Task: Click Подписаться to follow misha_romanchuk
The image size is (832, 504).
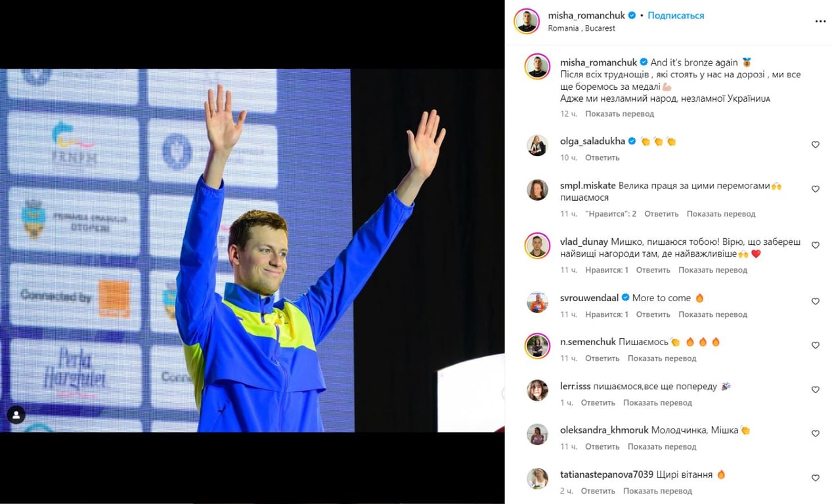Action: tap(676, 15)
